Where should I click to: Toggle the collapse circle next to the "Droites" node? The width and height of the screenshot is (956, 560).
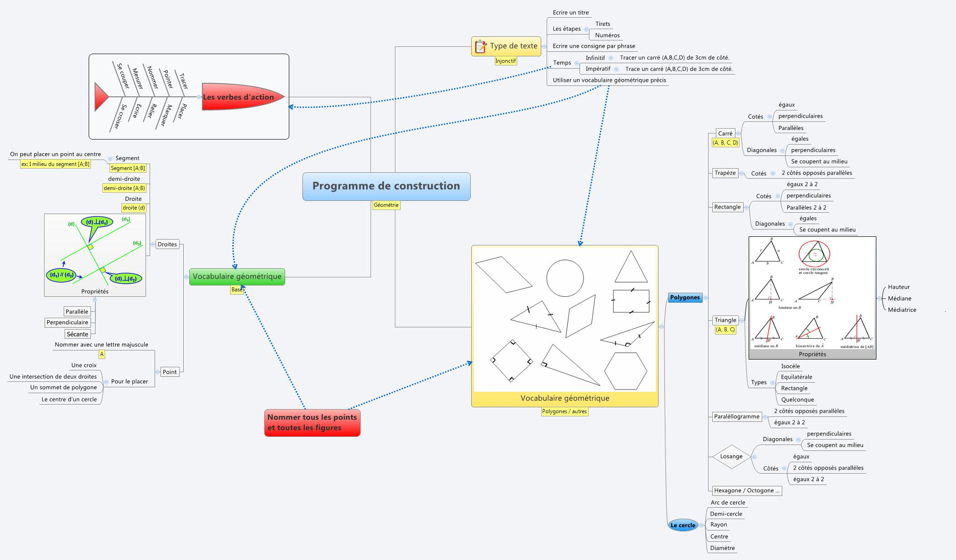(x=152, y=244)
